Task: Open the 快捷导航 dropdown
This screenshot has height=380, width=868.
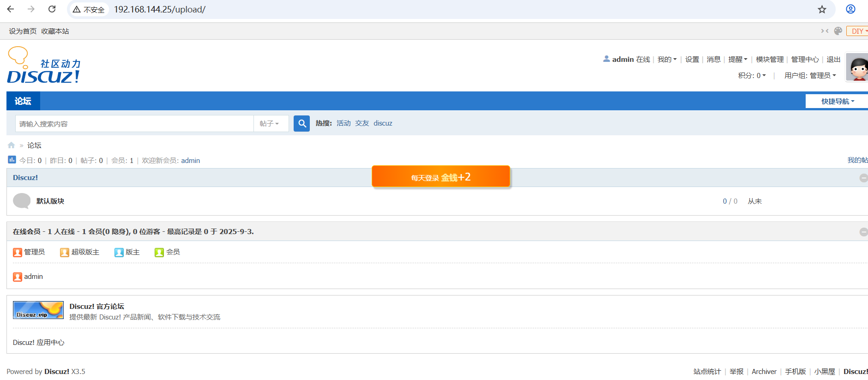Action: (838, 101)
